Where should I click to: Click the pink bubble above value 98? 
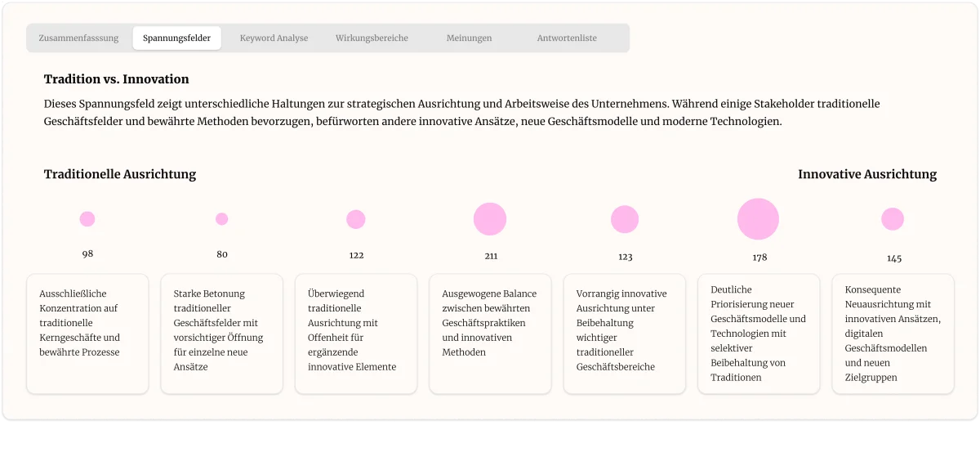point(87,219)
